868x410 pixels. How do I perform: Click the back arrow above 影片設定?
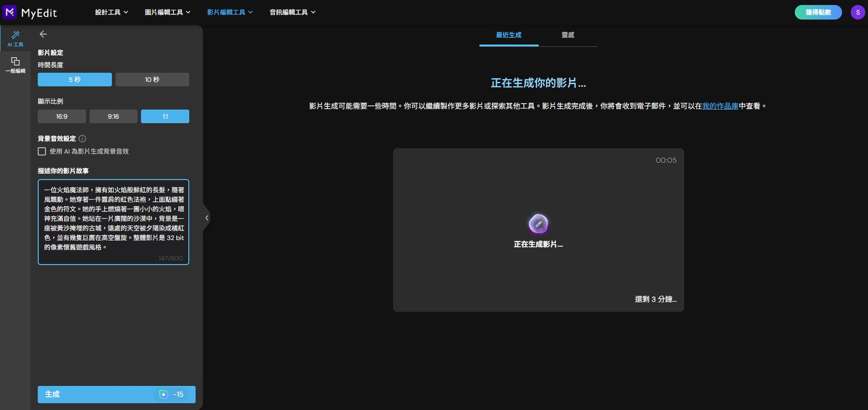point(43,34)
